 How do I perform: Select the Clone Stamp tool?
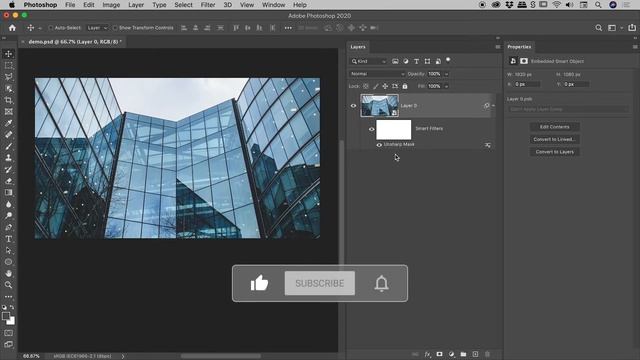pos(8,158)
